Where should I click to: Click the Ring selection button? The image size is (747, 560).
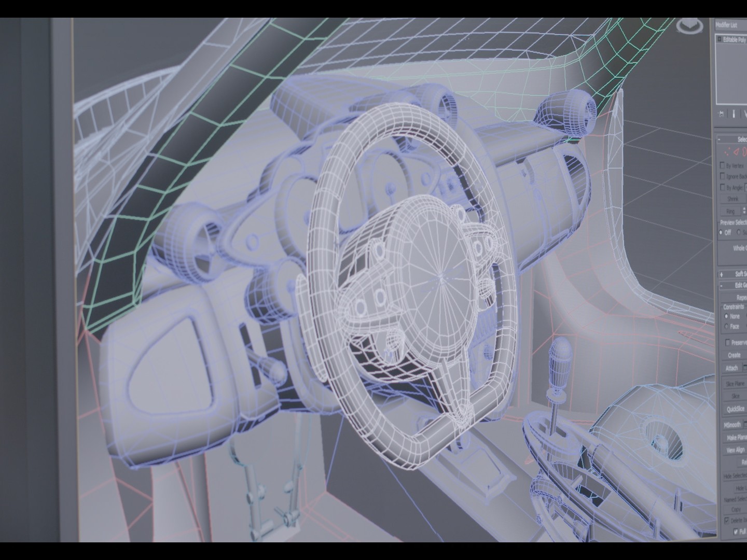pos(730,211)
